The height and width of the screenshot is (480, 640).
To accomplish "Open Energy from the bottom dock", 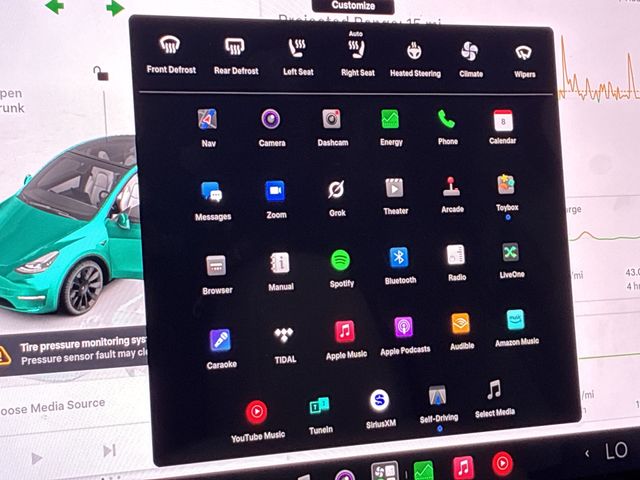I will click(423, 471).
